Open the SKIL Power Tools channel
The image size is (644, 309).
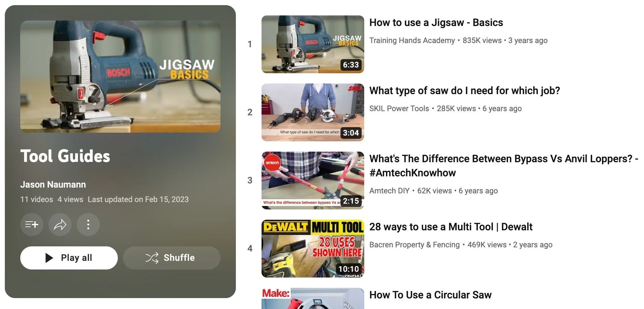pos(399,109)
